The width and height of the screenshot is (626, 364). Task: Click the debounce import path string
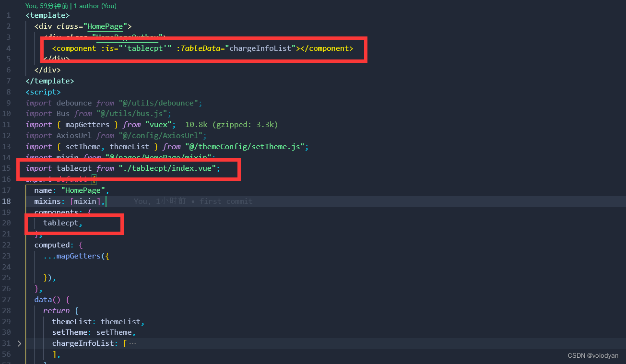click(159, 103)
